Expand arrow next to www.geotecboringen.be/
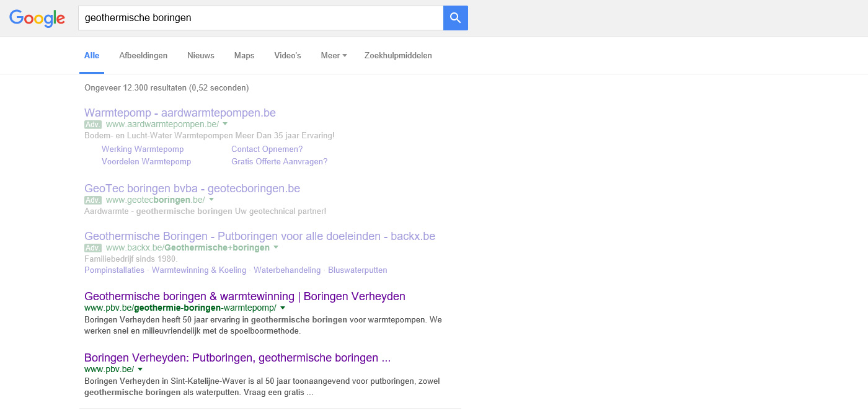The height and width of the screenshot is (413, 868). point(211,200)
